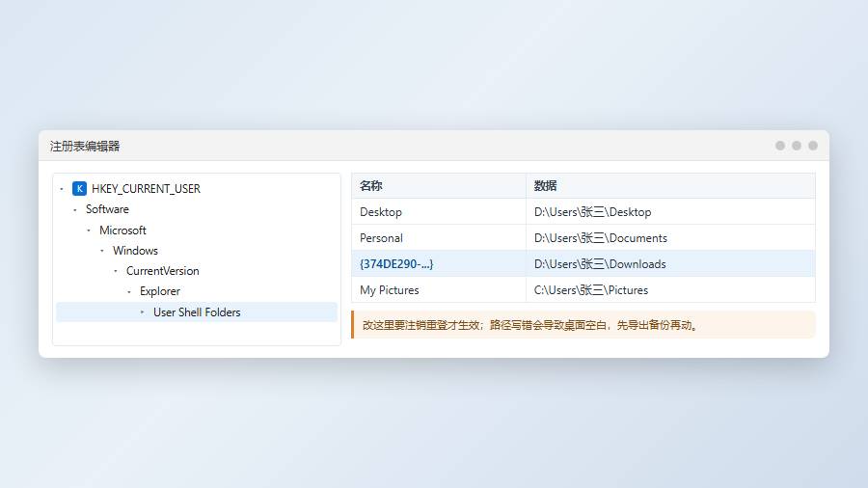868x488 pixels.
Task: Select the Software tree node
Action: click(x=107, y=209)
